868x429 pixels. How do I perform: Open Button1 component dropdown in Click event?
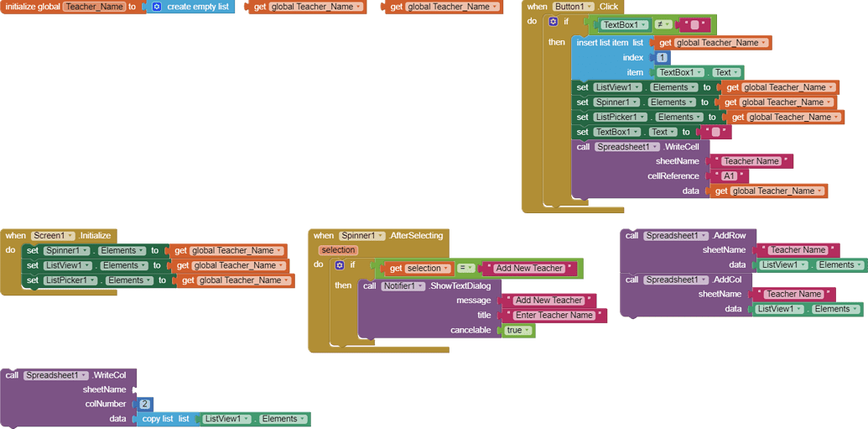click(x=574, y=8)
